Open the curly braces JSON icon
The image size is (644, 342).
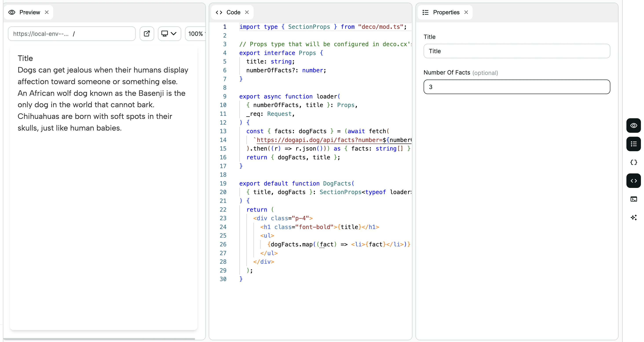pos(633,162)
